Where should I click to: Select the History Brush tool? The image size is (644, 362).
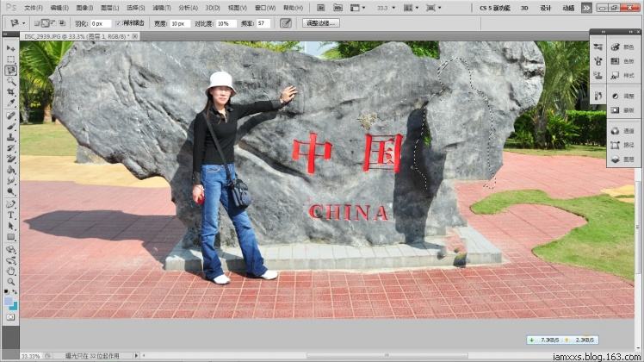click(x=10, y=148)
